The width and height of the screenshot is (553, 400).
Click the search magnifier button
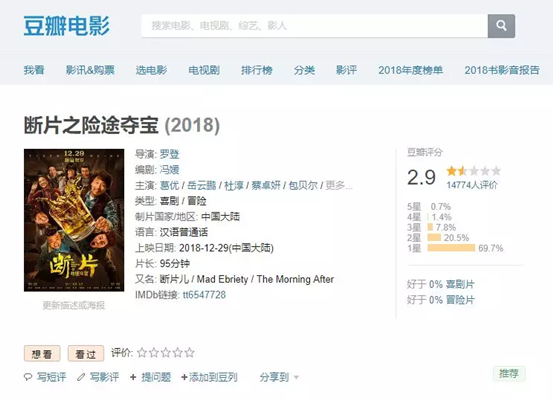coord(501,26)
